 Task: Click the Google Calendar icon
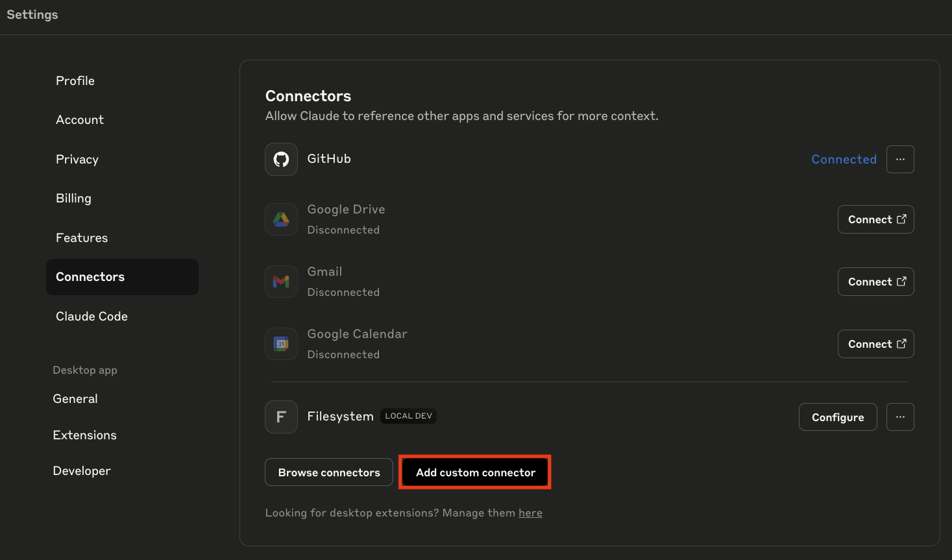(x=281, y=344)
